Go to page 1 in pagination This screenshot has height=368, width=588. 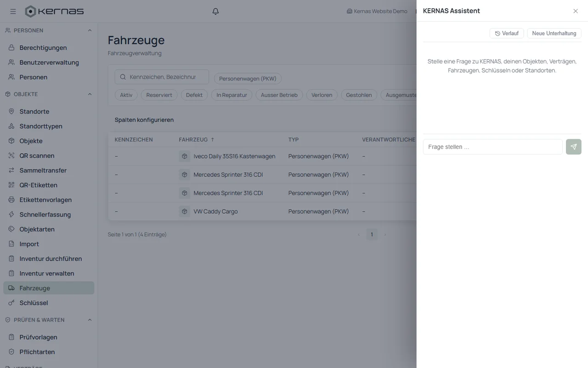[372, 235]
